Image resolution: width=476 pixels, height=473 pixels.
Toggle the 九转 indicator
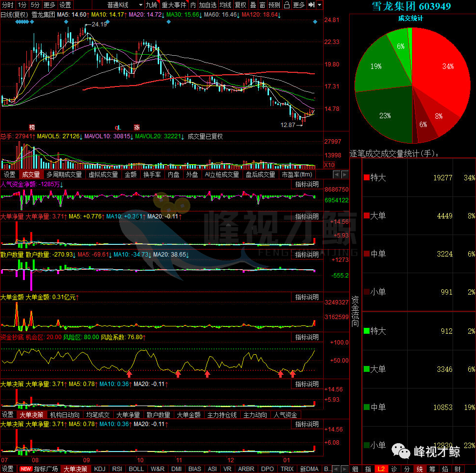point(151,5)
